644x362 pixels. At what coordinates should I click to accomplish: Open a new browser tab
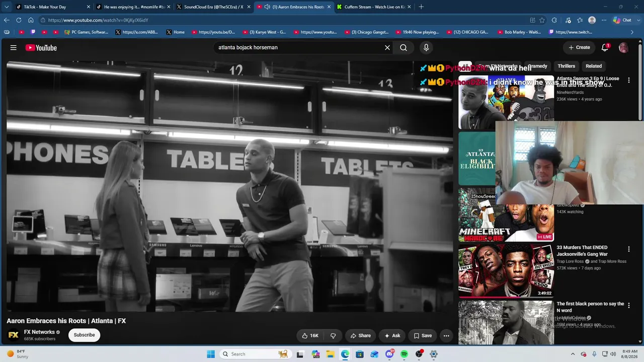click(x=421, y=7)
